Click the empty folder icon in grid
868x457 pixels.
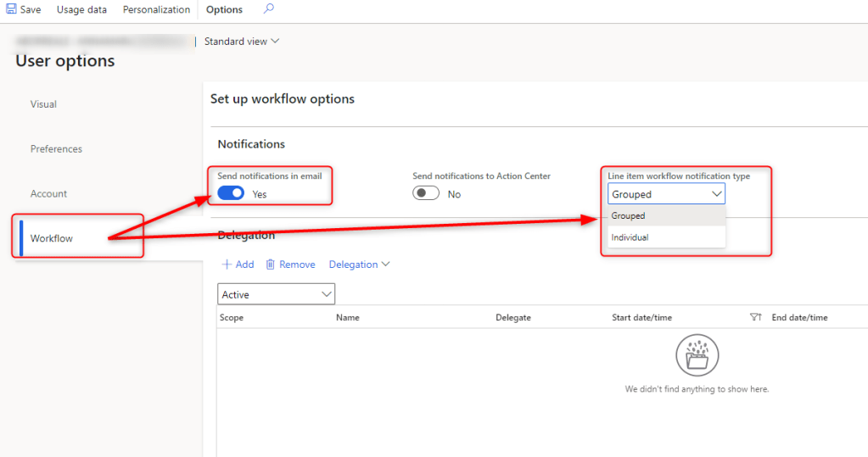(697, 356)
